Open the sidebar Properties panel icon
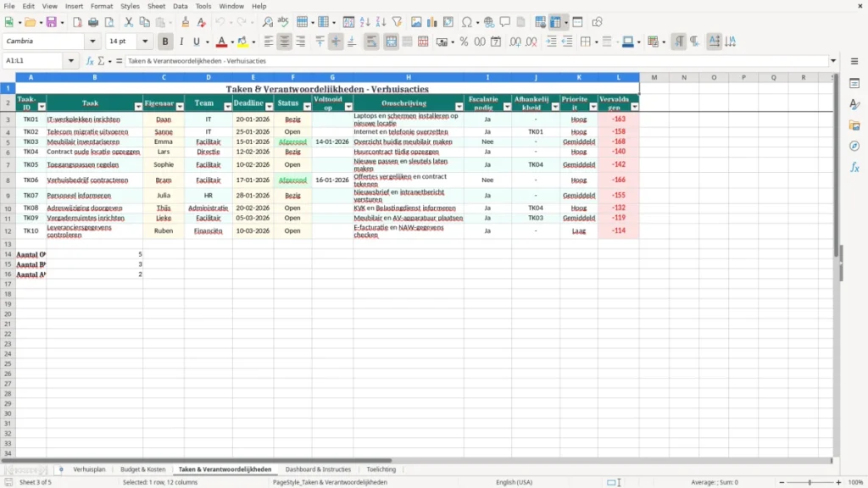This screenshot has width=868, height=488. point(854,84)
